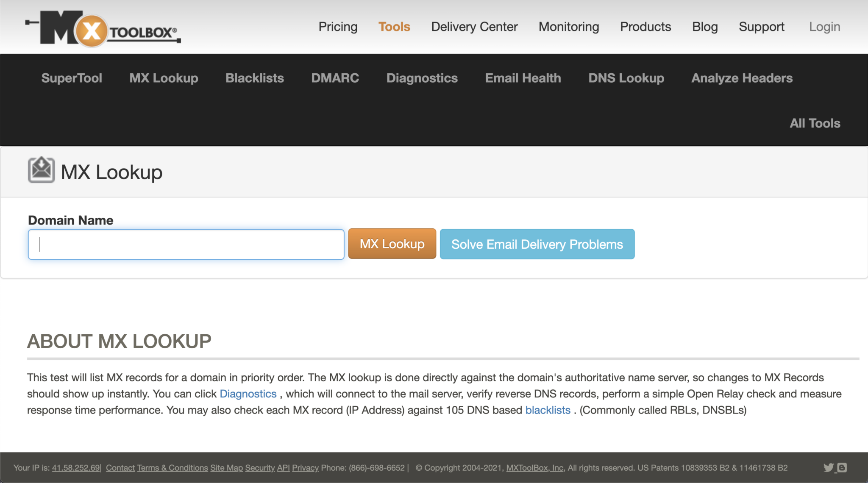Image resolution: width=868 pixels, height=483 pixels.
Task: Click inside the Domain Name input field
Action: tap(186, 244)
